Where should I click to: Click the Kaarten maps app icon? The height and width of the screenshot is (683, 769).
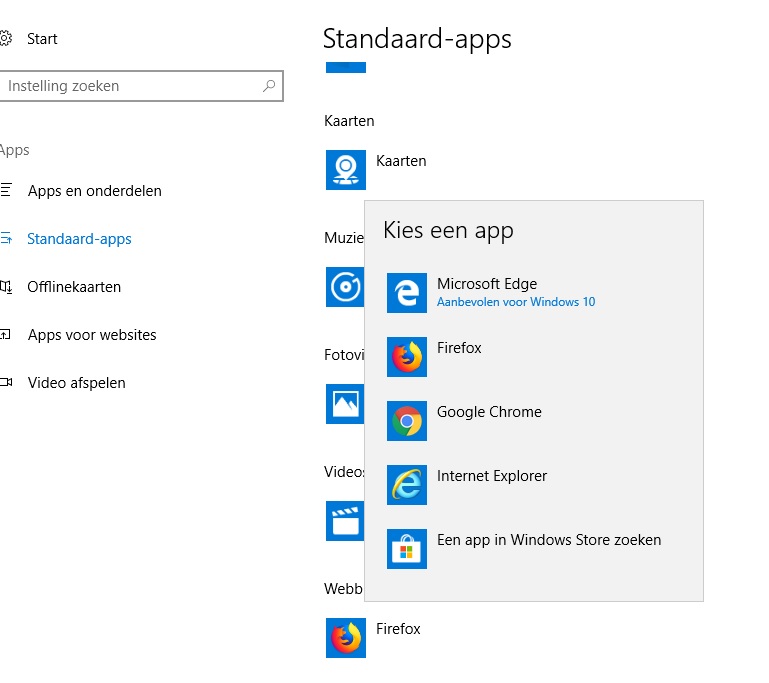point(346,170)
